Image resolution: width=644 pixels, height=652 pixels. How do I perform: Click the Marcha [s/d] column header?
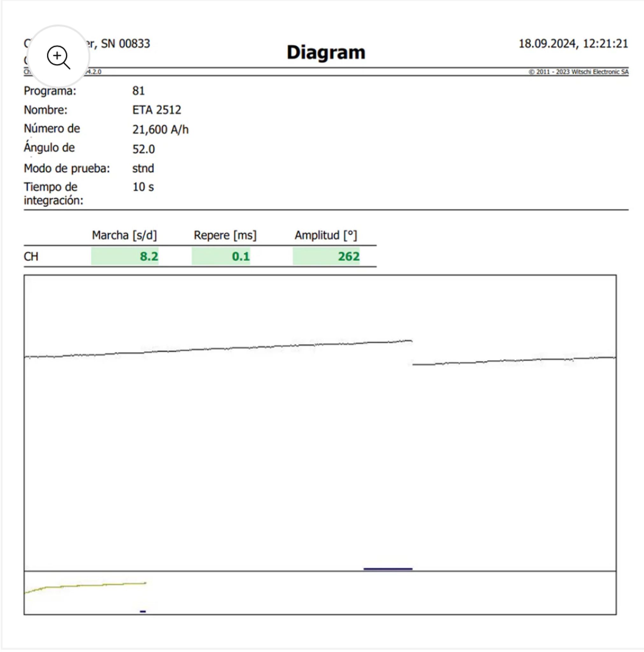point(124,235)
